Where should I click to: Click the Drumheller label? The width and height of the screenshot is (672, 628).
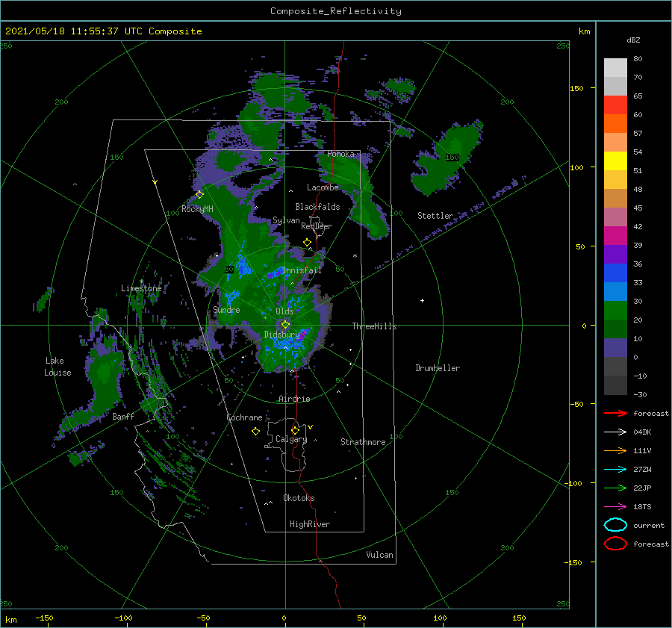pos(438,368)
